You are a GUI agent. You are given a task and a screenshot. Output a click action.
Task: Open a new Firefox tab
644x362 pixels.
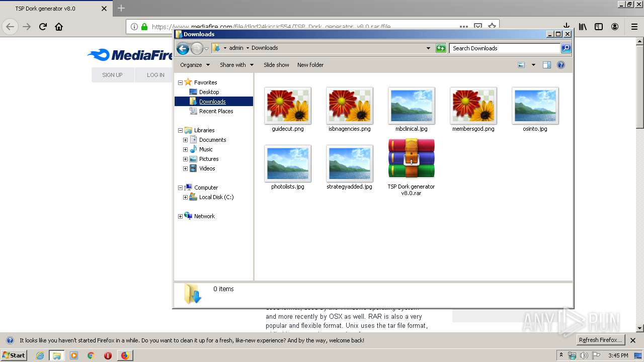pyautogui.click(x=121, y=9)
